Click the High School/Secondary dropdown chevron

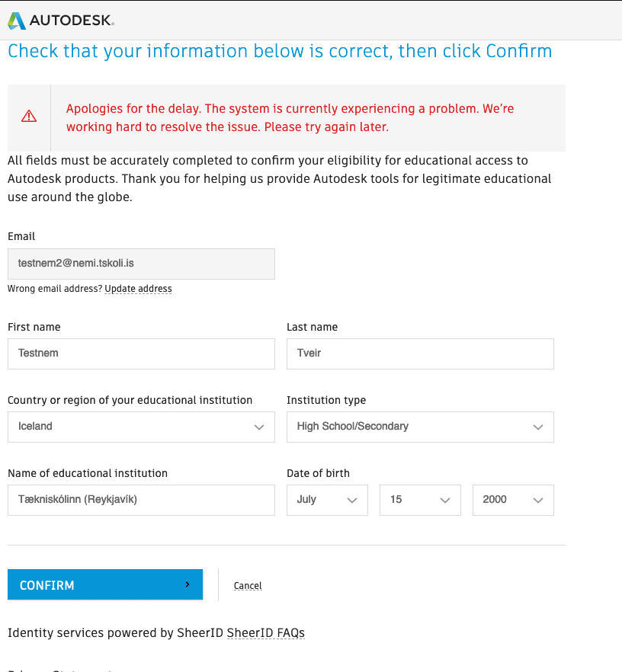(538, 427)
